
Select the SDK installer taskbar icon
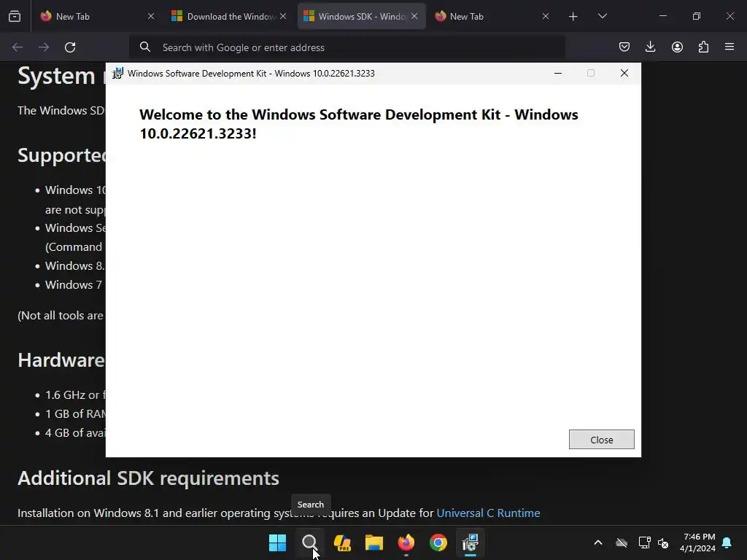pyautogui.click(x=471, y=542)
